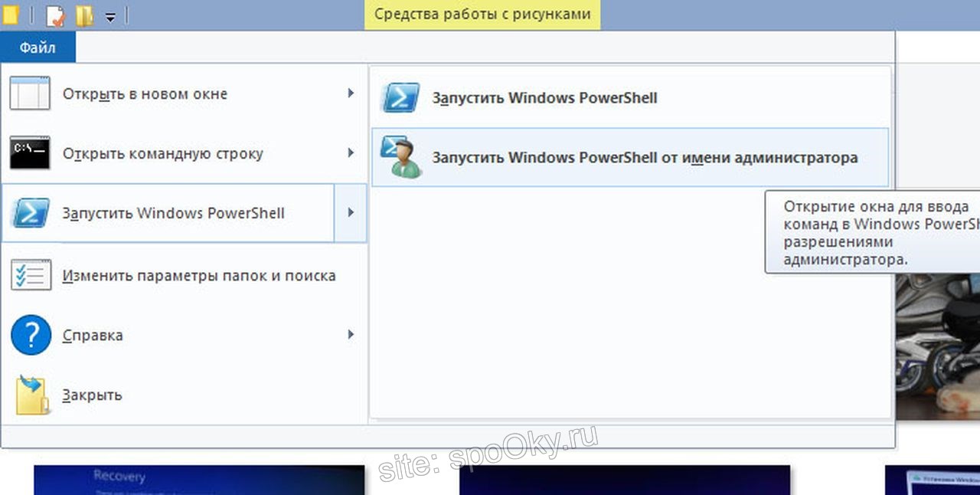Open the Recovery screenshot thumbnail
This screenshot has height=495, width=980.
pyautogui.click(x=199, y=480)
